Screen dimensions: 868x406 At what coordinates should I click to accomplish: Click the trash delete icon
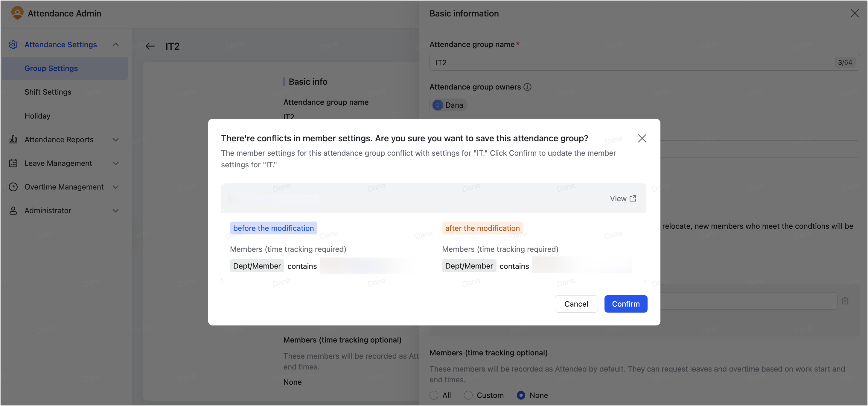pos(845,300)
